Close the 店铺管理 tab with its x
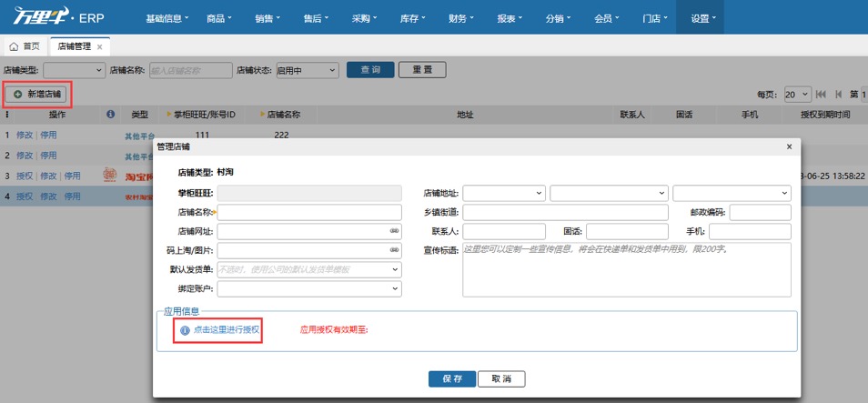The image size is (868, 403). point(100,47)
